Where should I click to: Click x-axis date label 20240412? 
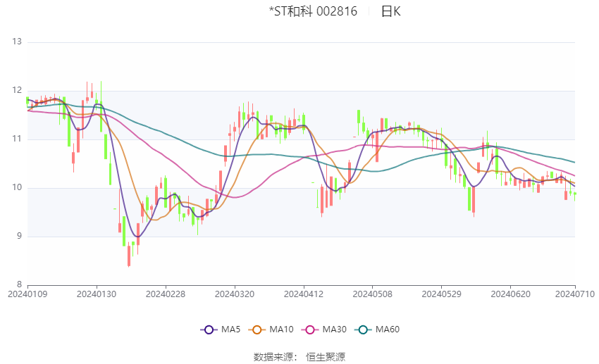click(x=304, y=294)
